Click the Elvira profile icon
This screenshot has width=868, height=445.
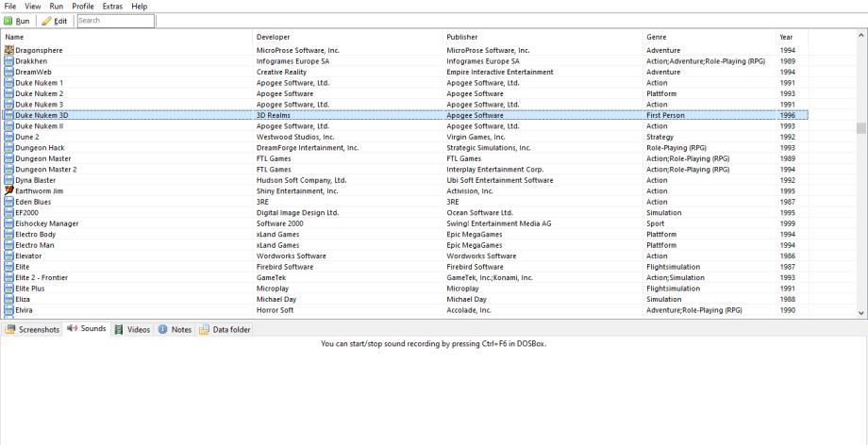click(x=8, y=310)
